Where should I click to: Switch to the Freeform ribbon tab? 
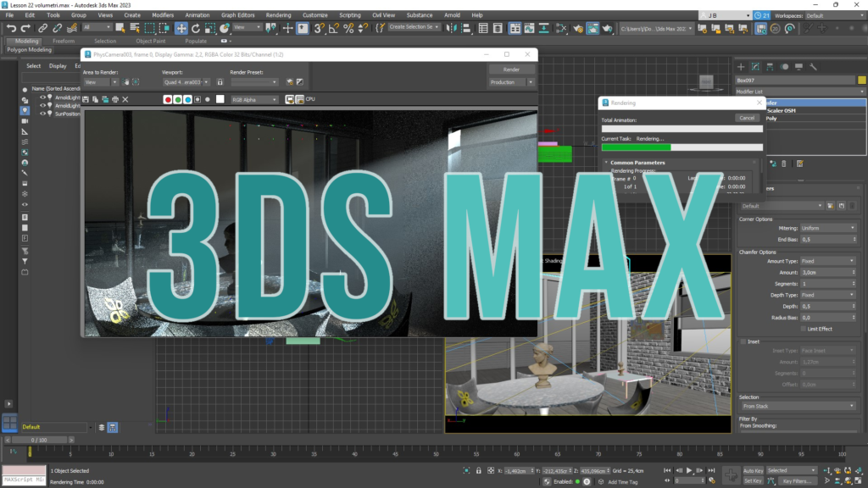[x=64, y=41]
